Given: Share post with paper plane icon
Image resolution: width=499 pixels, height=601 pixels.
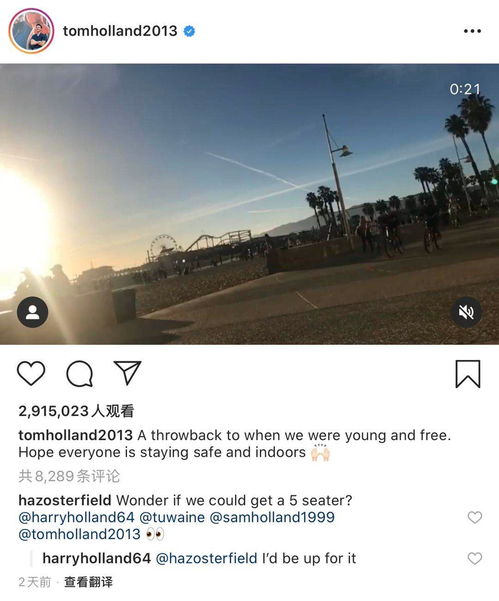Looking at the screenshot, I should (128, 373).
